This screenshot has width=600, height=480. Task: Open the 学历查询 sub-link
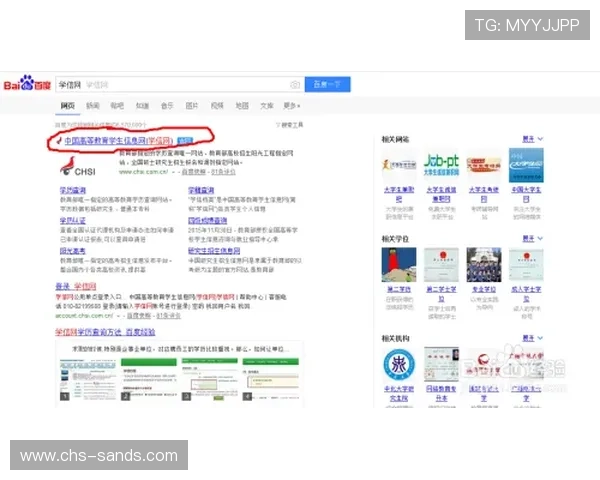[73, 190]
